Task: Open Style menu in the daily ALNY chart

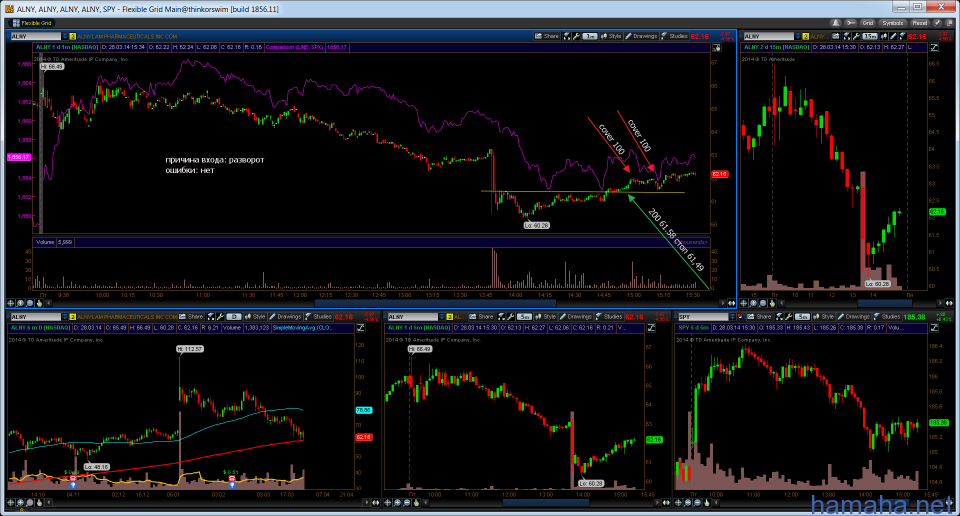Action: [x=255, y=316]
